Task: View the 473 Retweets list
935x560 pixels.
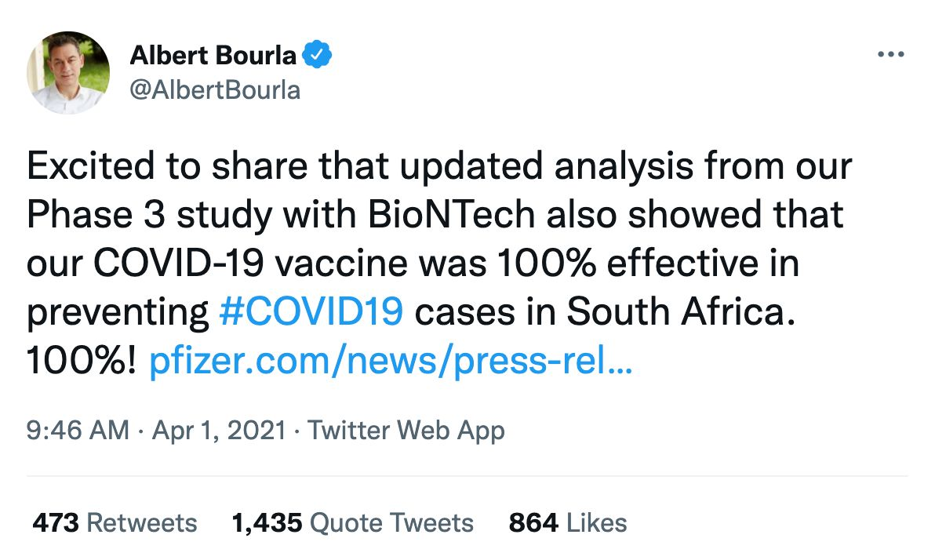Action: (115, 523)
